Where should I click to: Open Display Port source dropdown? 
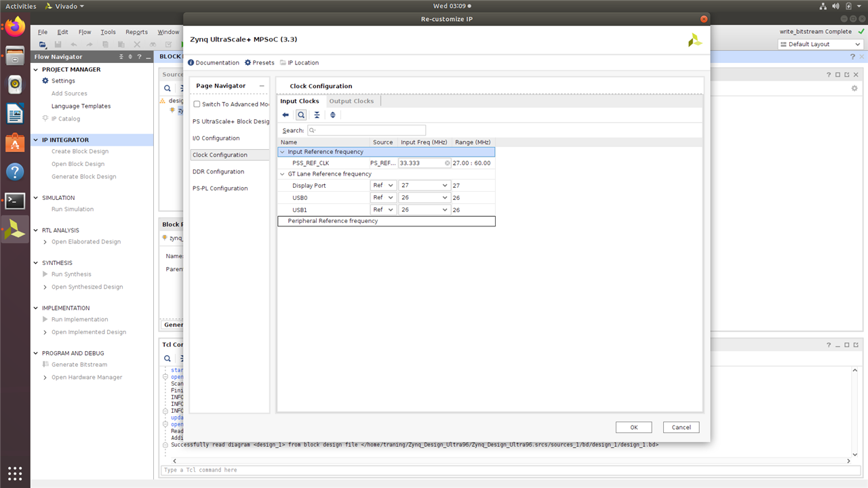click(x=383, y=186)
